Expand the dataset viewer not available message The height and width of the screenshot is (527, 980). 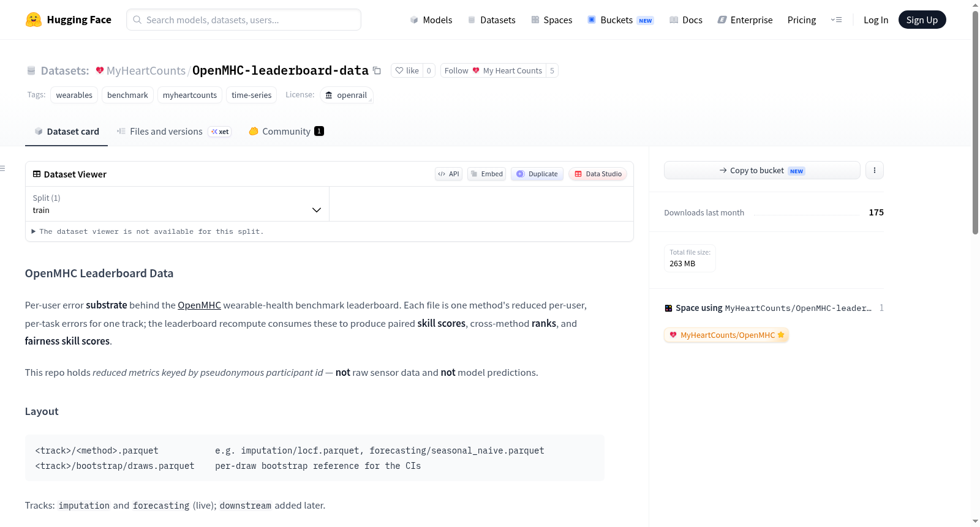[x=147, y=231]
